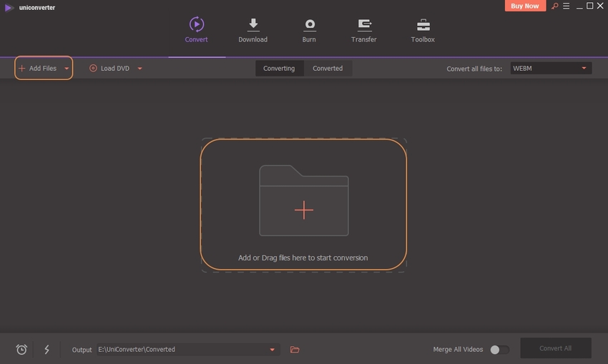Expand the Load DVD dropdown arrow
The height and width of the screenshot is (364, 608).
coord(140,69)
